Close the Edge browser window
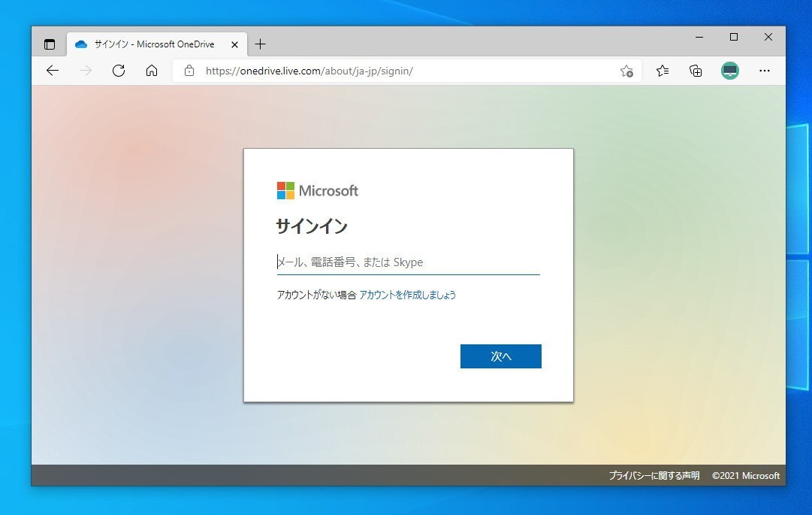Image resolution: width=812 pixels, height=515 pixels. pyautogui.click(x=768, y=37)
